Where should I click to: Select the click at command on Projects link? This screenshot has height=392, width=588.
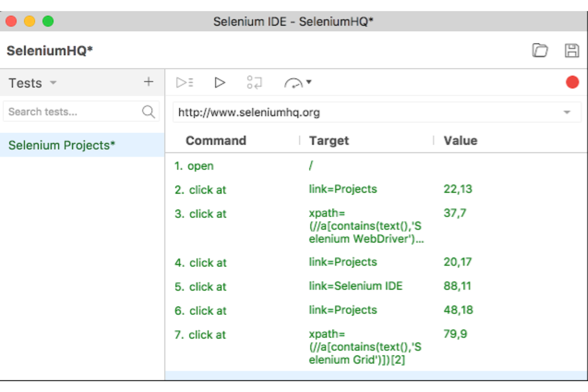[x=207, y=190]
